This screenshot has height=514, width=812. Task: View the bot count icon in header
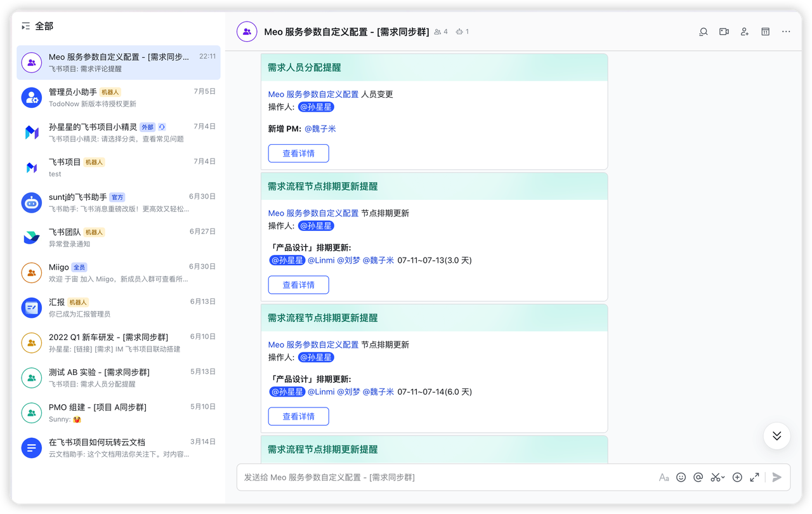click(x=462, y=32)
